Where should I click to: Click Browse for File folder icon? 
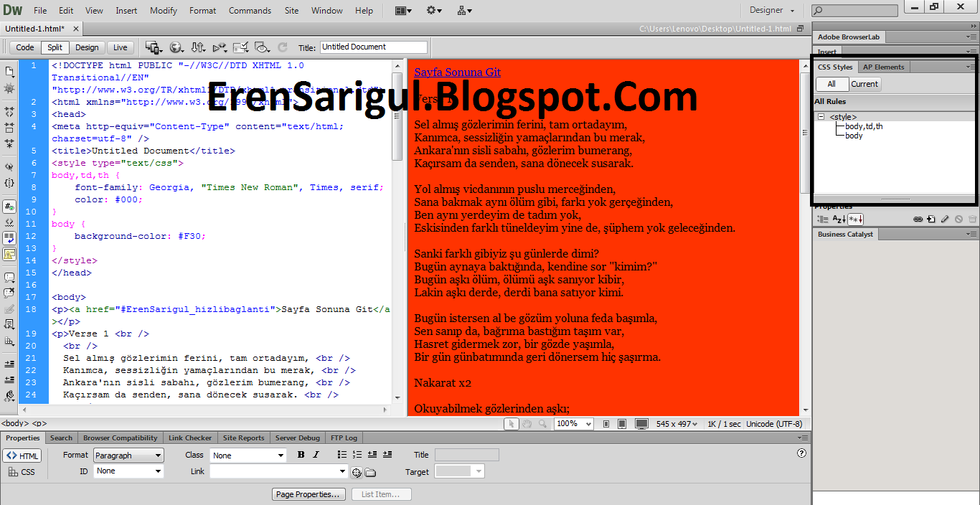pyautogui.click(x=370, y=472)
